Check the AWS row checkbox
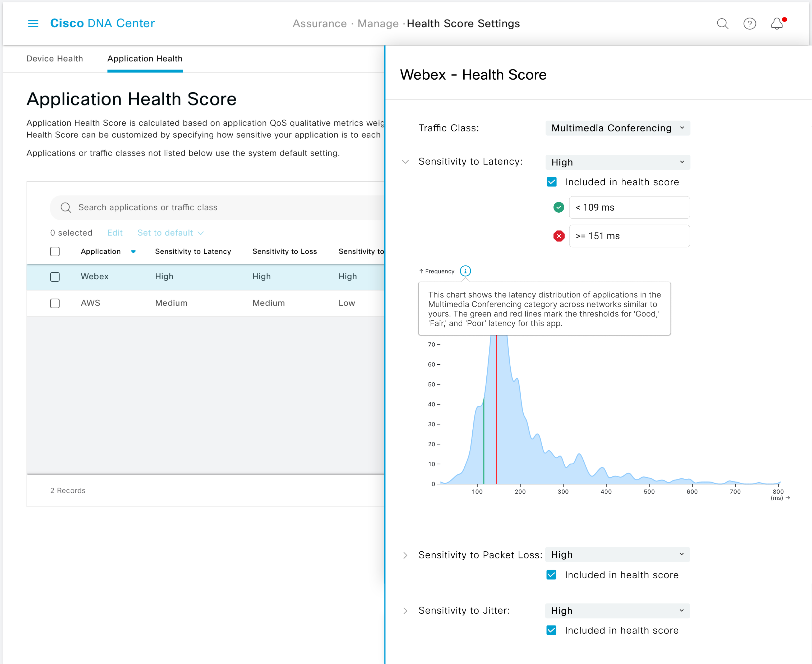The width and height of the screenshot is (812, 664). 55,303
